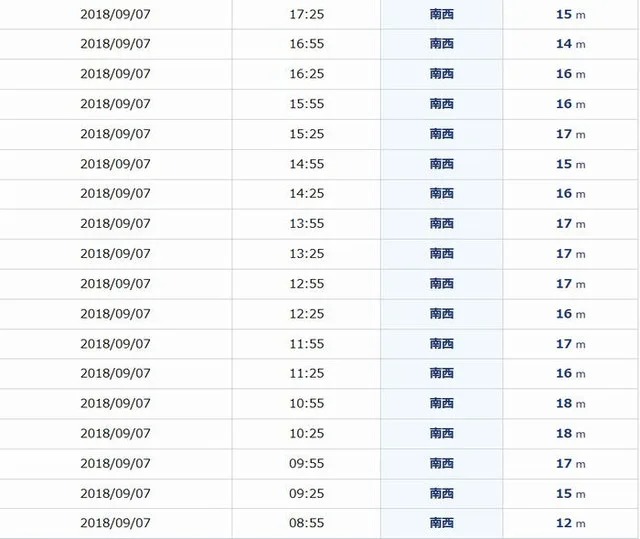Click the 09:25 time entry
Viewport: 640px width, 539px height.
pos(307,494)
